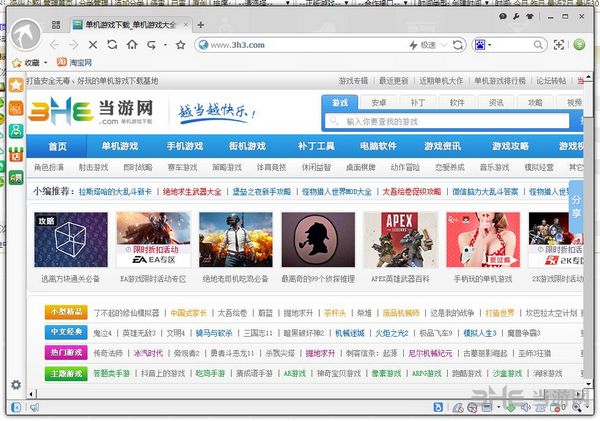
Task: Click the 分享 share side tab
Action: (576, 207)
